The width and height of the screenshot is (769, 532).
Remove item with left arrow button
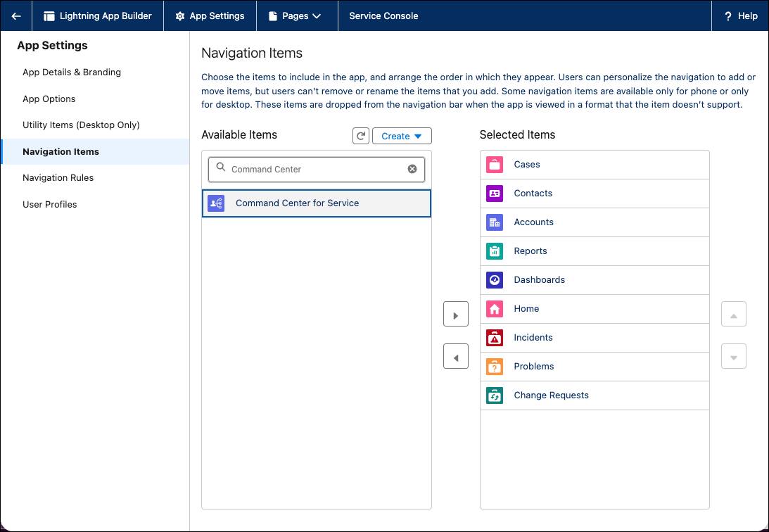(x=456, y=357)
